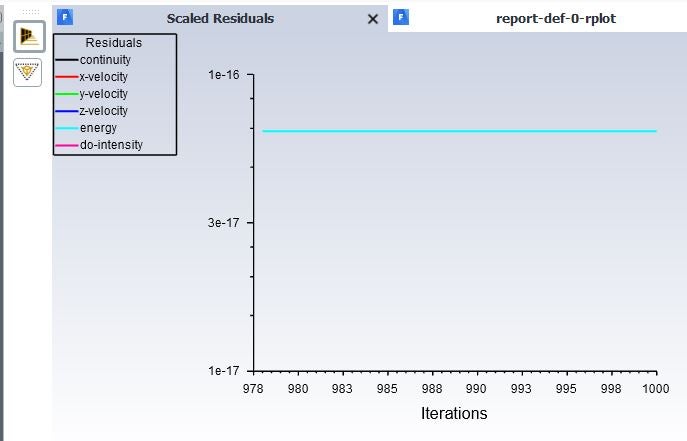The height and width of the screenshot is (441, 687).
Task: Click the mesh display icon in left toolbar
Action: [x=29, y=37]
